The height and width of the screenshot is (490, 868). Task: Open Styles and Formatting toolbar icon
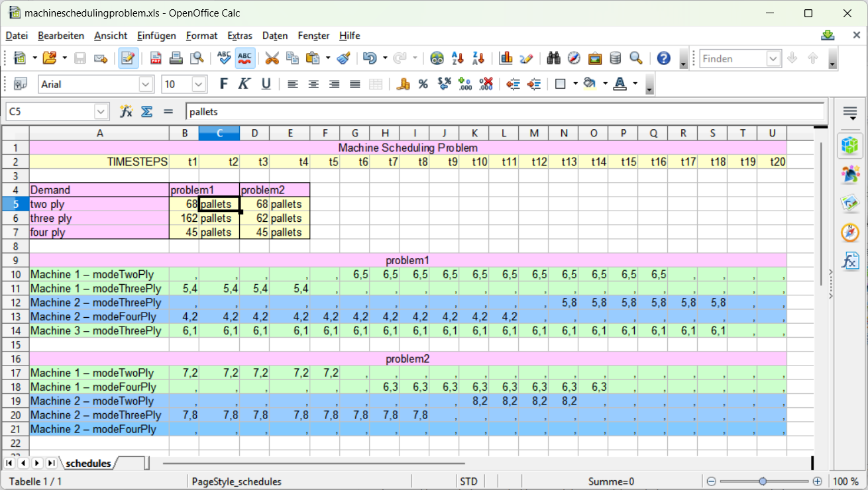[x=20, y=84]
